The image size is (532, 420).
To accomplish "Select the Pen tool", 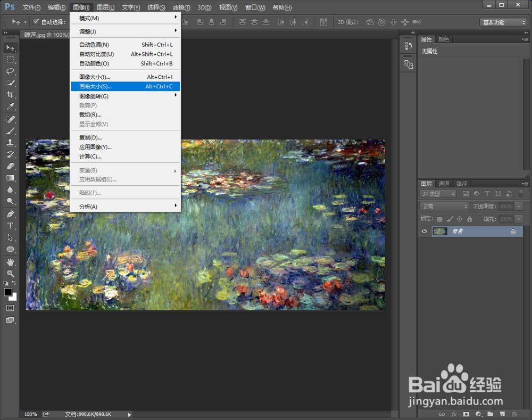I will (x=10, y=214).
